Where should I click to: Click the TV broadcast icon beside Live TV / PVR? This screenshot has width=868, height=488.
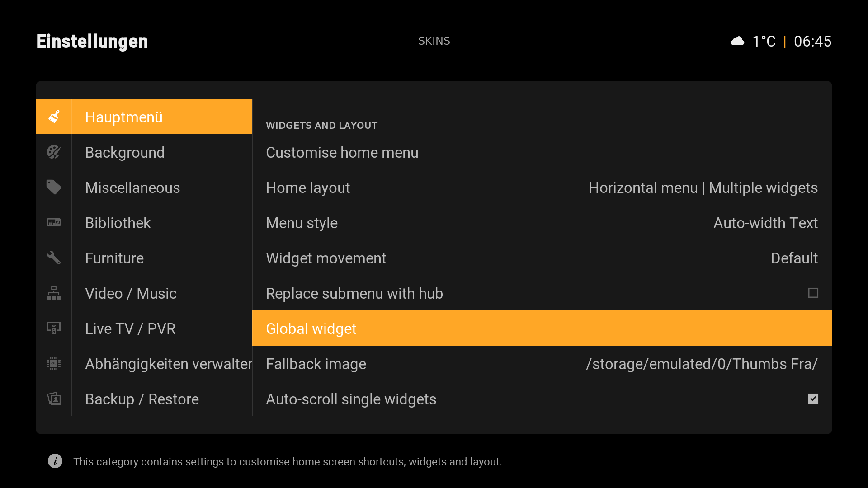tap(54, 328)
